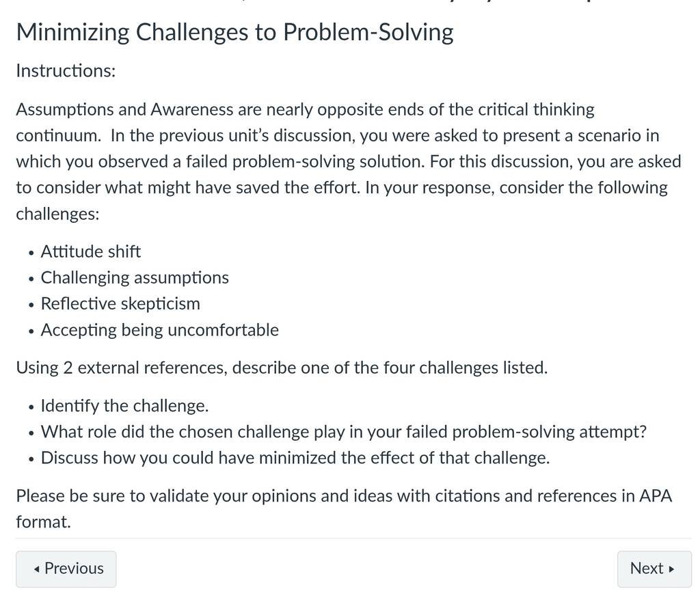This screenshot has height=602, width=700.
Task: Click the left arrow icon in Previous
Action: 37,569
